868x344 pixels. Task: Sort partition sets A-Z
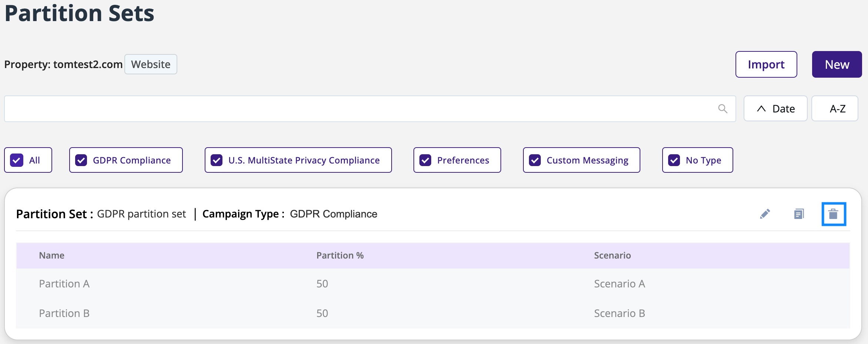point(835,109)
